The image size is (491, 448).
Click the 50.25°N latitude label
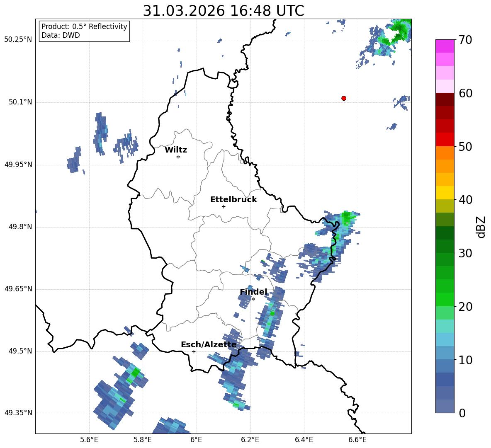point(18,40)
